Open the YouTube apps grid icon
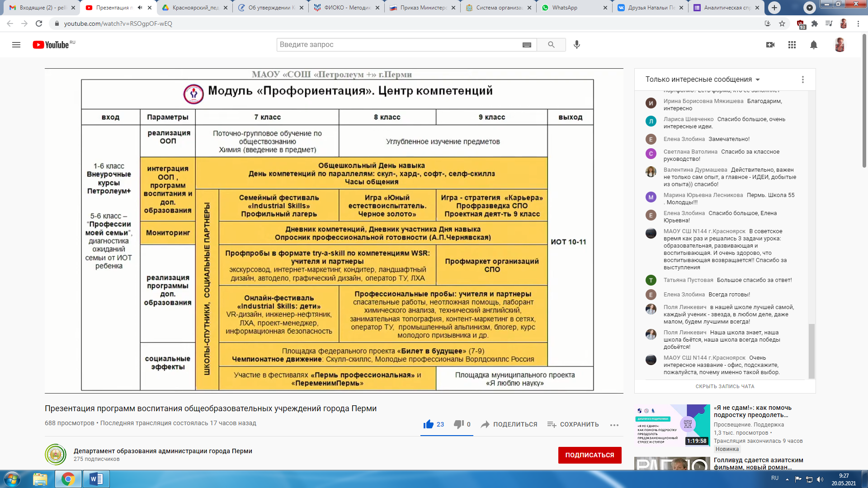Viewport: 868px width, 488px height. point(792,45)
